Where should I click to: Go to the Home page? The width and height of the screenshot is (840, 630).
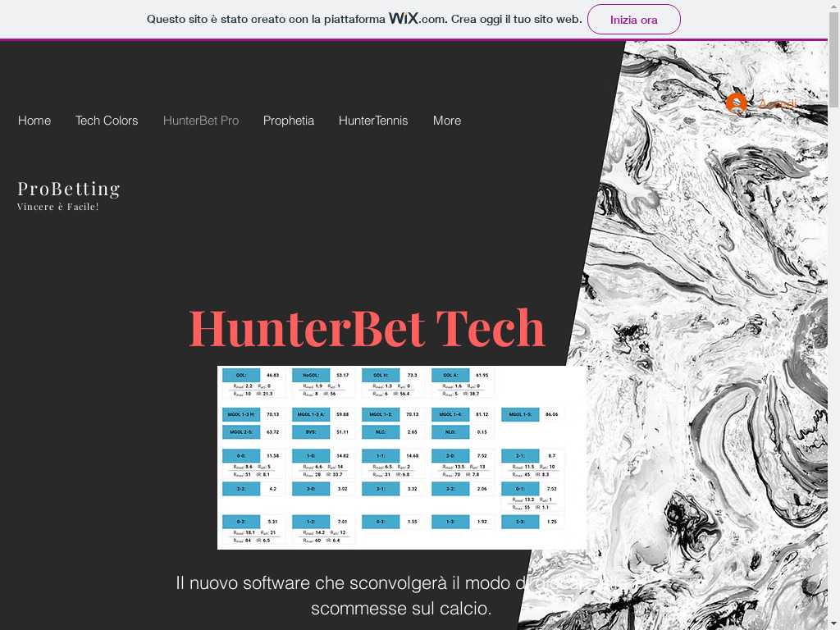click(34, 121)
